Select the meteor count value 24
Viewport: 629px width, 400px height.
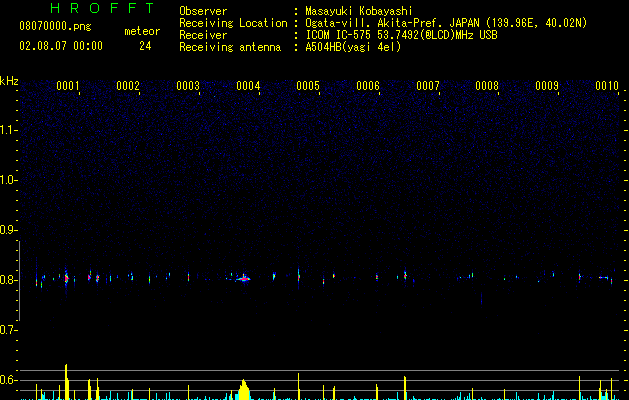click(x=145, y=46)
